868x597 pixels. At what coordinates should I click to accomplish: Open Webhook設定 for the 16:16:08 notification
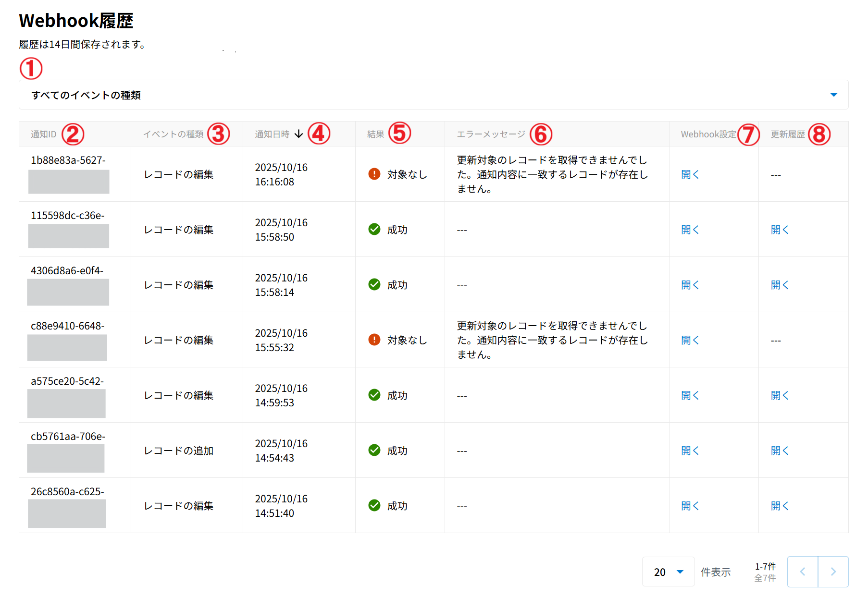[x=690, y=174]
